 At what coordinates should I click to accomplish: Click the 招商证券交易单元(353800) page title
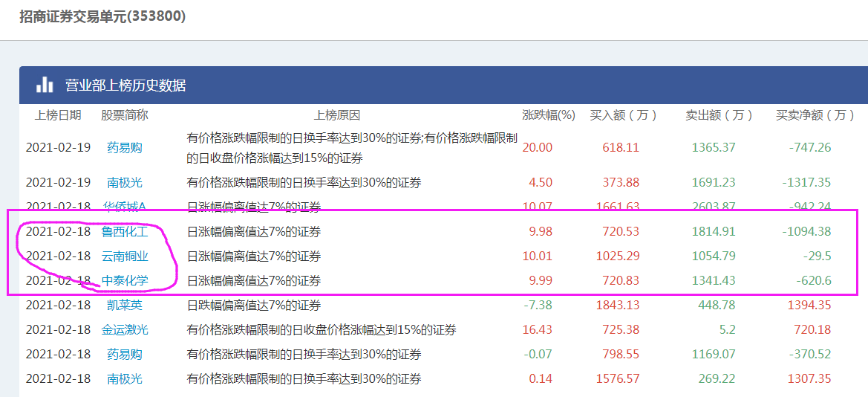coord(102,16)
